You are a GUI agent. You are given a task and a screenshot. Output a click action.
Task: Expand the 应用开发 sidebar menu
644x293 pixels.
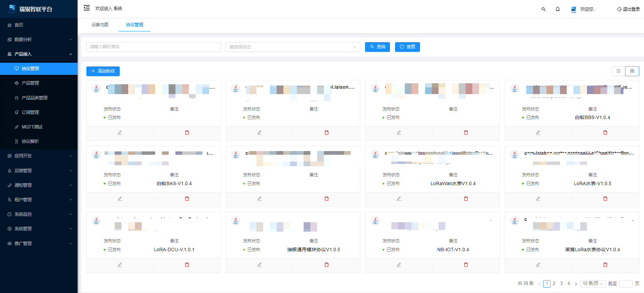pyautogui.click(x=39, y=156)
